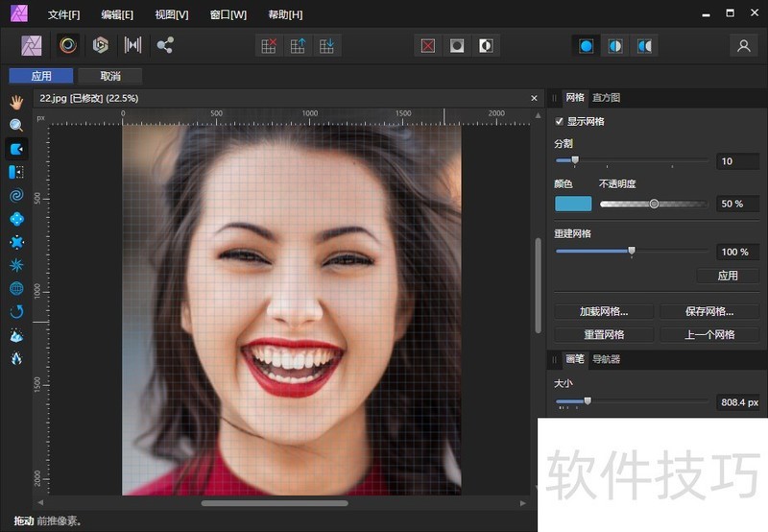
Task: Switch to the Develop persona hexagon icon
Action: pos(101,45)
